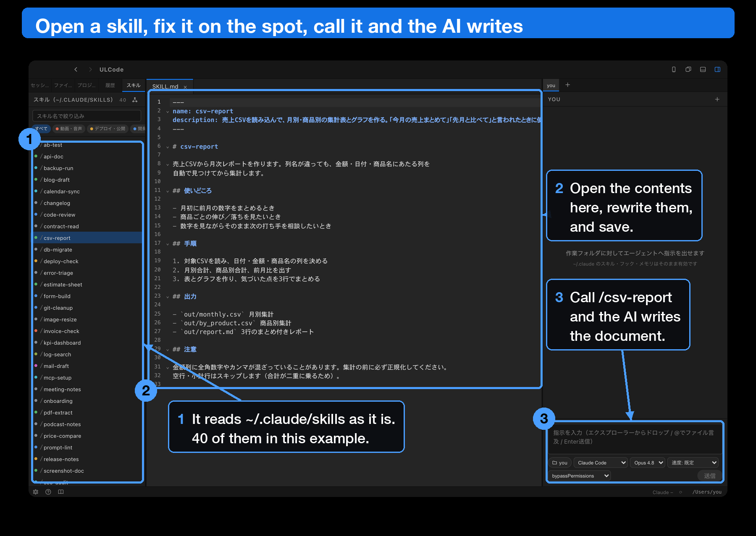Toggle the bottom panel layout icon
Image resolution: width=756 pixels, height=536 pixels.
coord(703,69)
